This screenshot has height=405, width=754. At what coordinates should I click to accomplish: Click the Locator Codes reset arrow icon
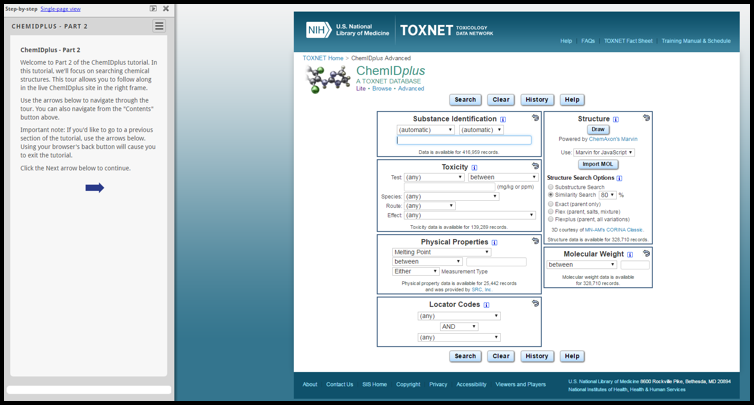535,303
